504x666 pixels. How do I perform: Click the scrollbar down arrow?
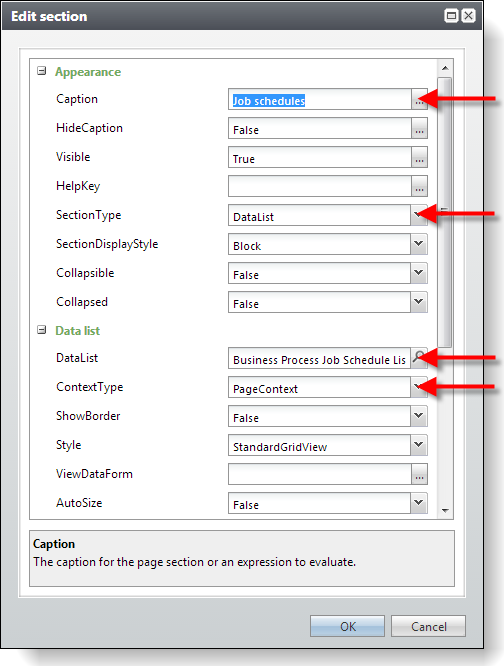(x=445, y=511)
